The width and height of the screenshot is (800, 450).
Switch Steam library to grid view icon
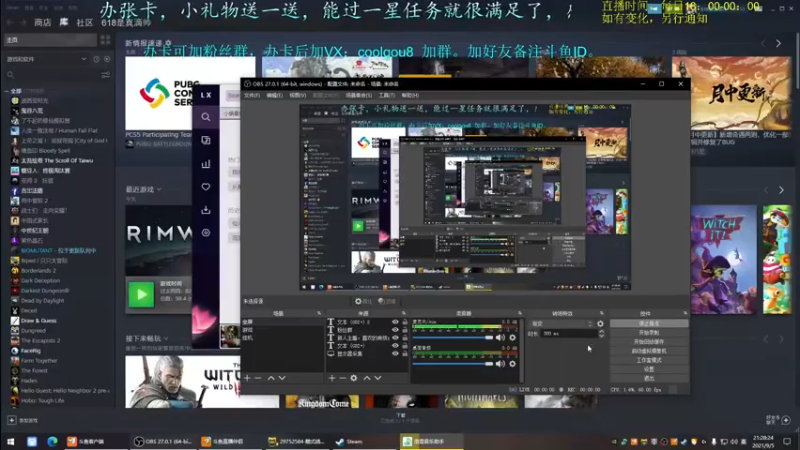(106, 40)
